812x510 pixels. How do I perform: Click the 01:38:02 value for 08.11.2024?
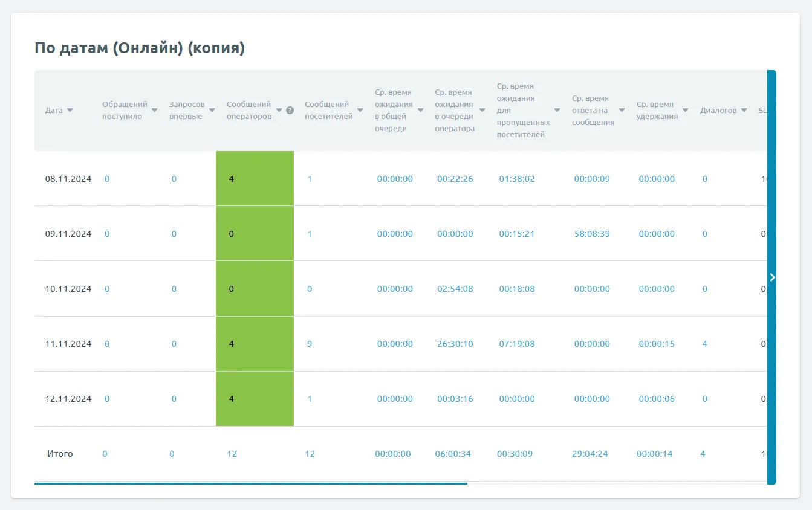click(516, 179)
